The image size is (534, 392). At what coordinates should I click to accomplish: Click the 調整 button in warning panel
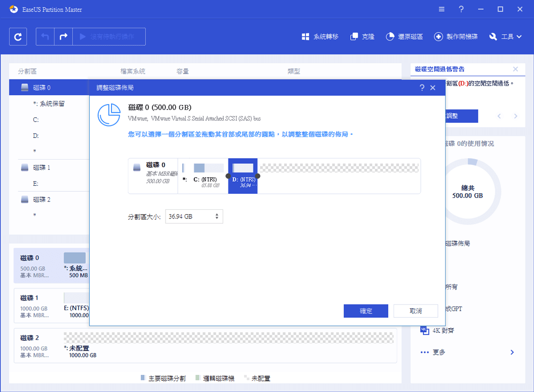(x=462, y=116)
